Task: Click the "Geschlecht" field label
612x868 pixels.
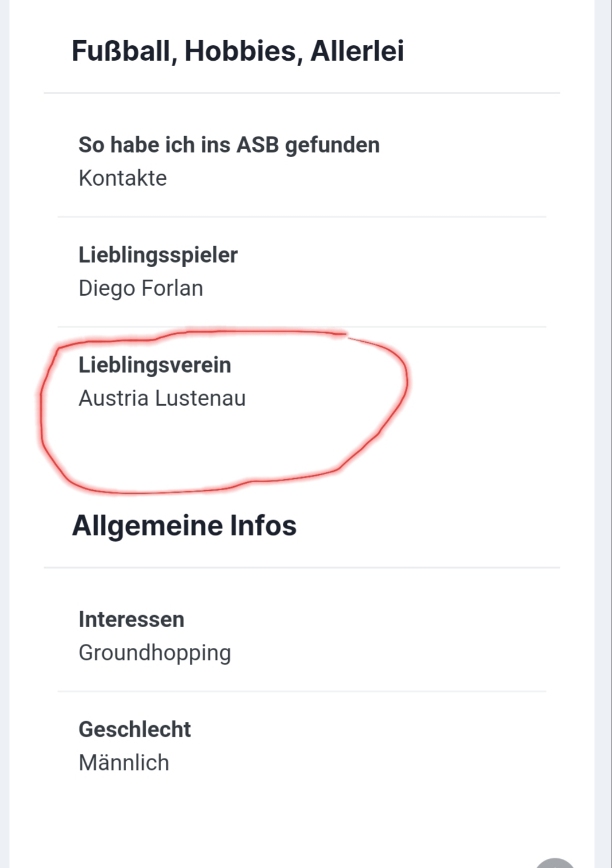Action: pyautogui.click(x=135, y=730)
